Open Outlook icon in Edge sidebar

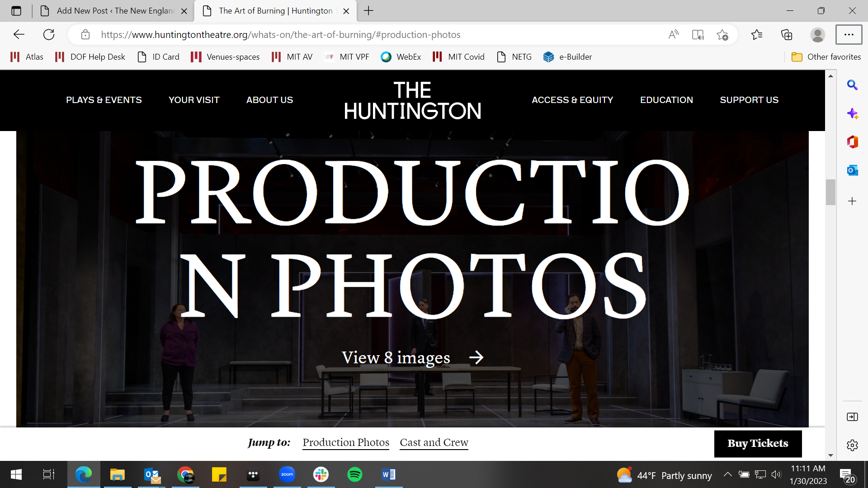[852, 170]
